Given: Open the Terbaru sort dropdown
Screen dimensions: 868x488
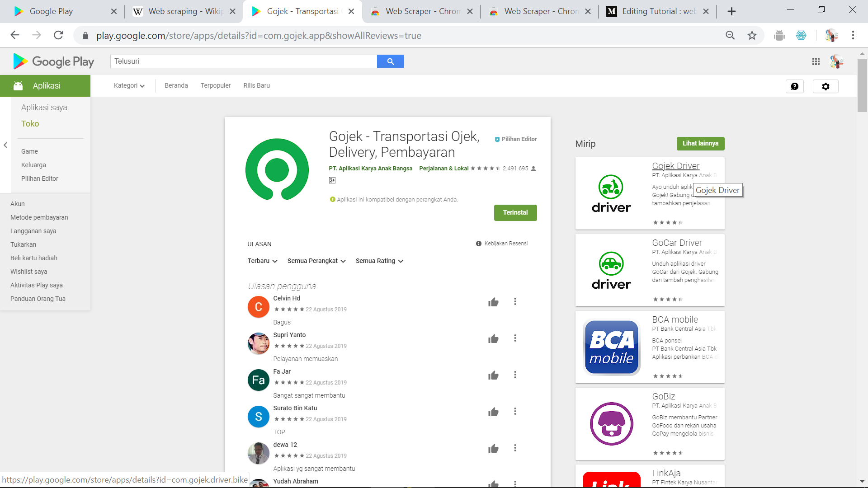Looking at the screenshot, I should [x=262, y=261].
